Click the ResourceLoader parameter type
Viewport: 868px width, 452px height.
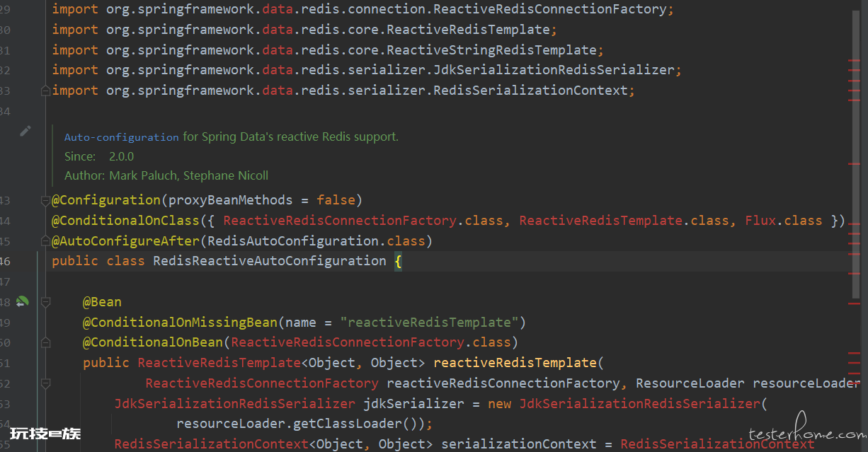(690, 383)
